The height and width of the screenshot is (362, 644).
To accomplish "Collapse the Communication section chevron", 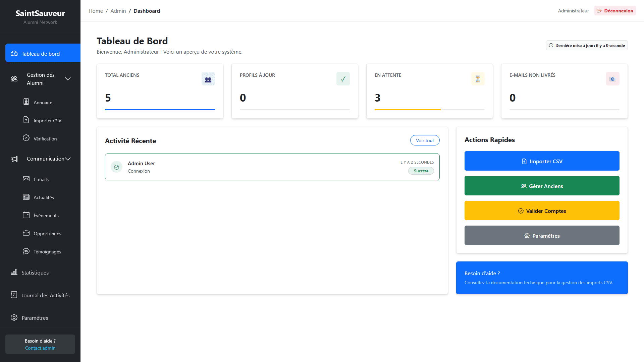I will pos(68,159).
